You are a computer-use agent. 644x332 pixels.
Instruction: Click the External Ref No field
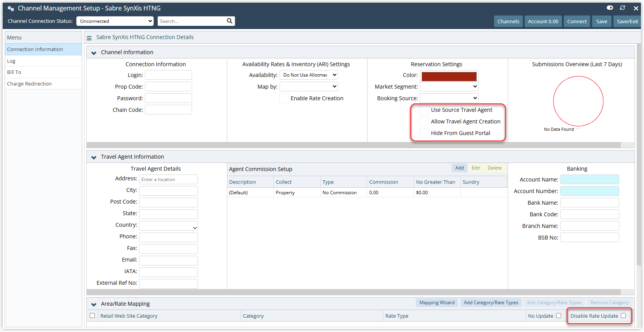pos(168,284)
